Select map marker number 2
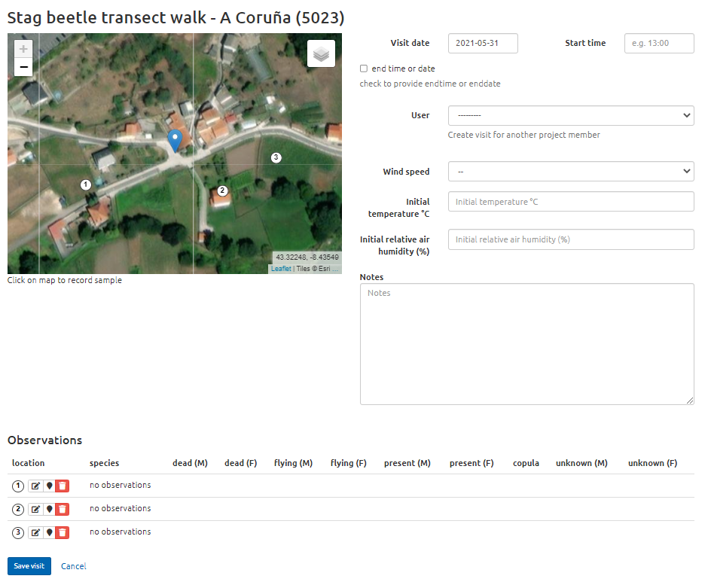The height and width of the screenshot is (588, 708). pyautogui.click(x=221, y=190)
